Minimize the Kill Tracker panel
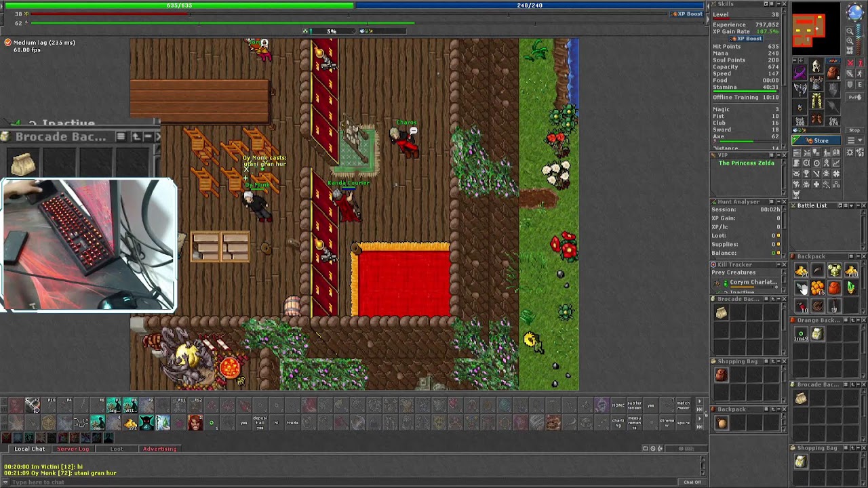Viewport: 868px width, 488px height. (x=778, y=264)
